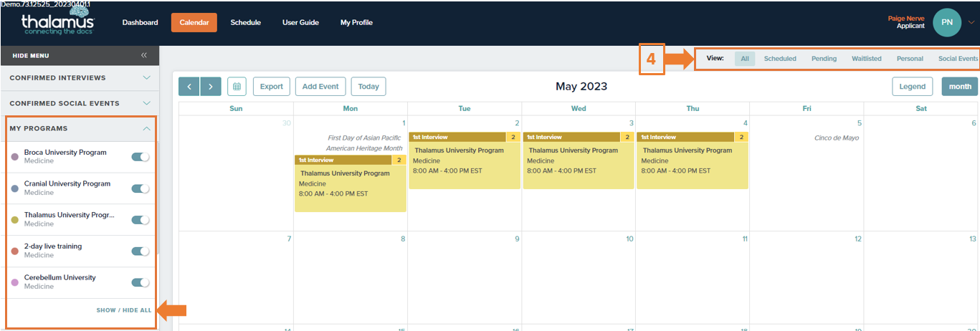Toggle Broca University Program visibility
This screenshot has width=980, height=331.
(141, 158)
